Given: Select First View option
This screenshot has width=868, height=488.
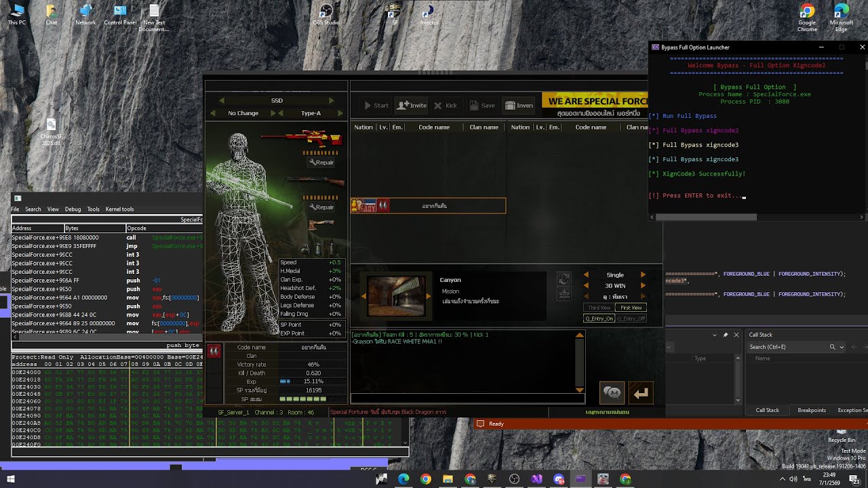Looking at the screenshot, I should point(631,308).
